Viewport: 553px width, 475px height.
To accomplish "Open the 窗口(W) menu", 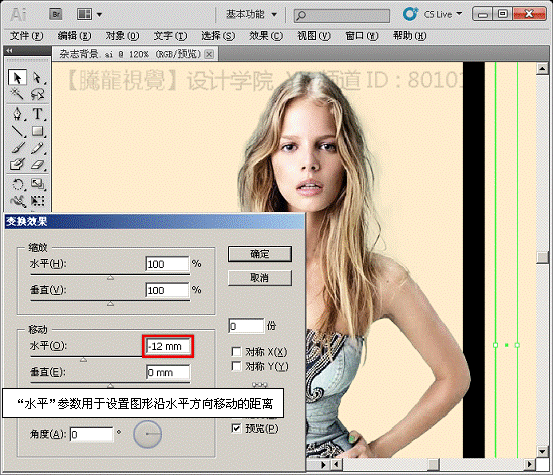I will [x=361, y=36].
